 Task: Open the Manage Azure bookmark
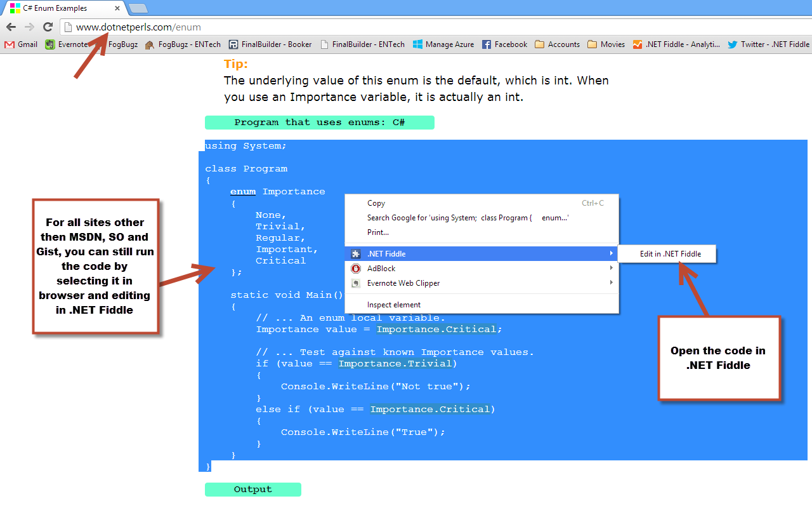click(x=443, y=44)
